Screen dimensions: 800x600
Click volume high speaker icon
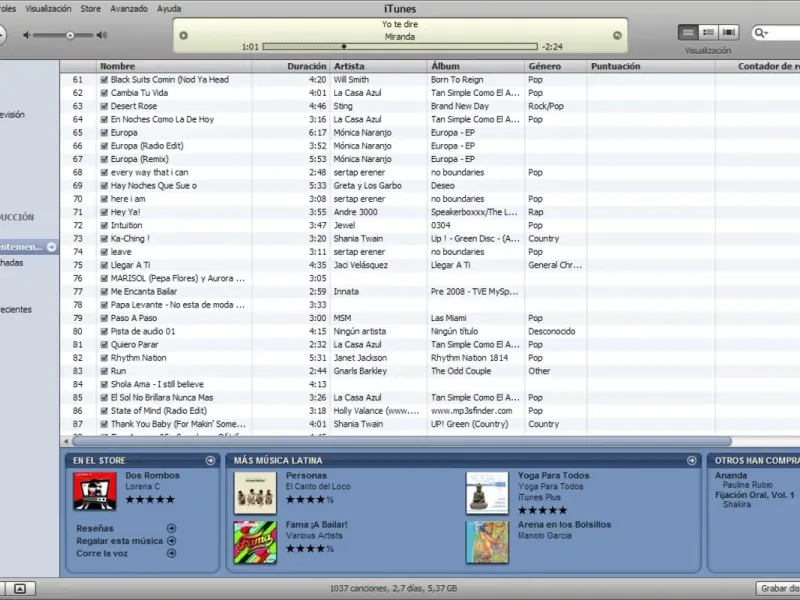click(102, 35)
